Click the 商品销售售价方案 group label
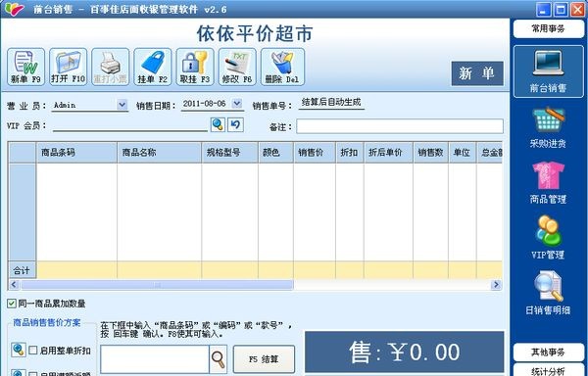The image size is (588, 376). click(47, 322)
